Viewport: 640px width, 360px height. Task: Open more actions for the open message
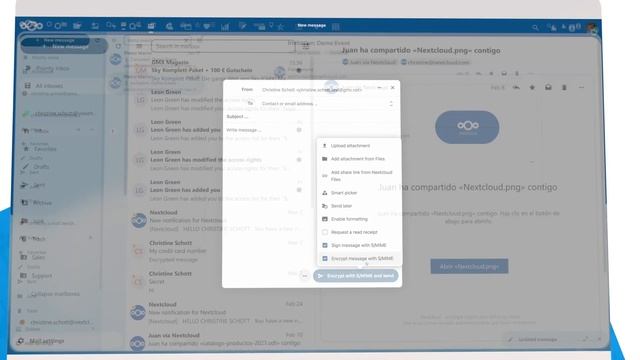tap(581, 87)
